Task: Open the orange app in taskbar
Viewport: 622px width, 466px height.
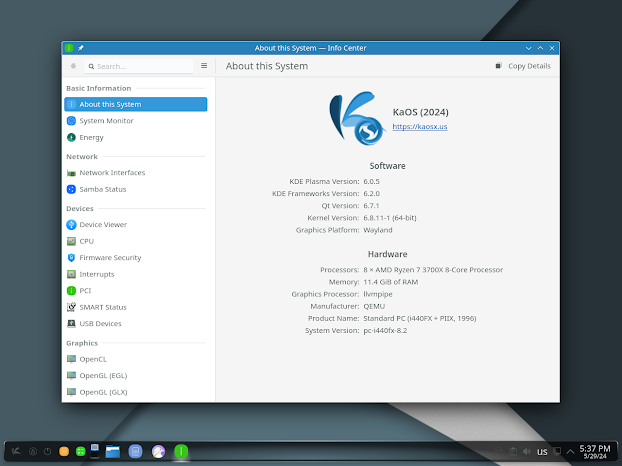Action: (64, 451)
